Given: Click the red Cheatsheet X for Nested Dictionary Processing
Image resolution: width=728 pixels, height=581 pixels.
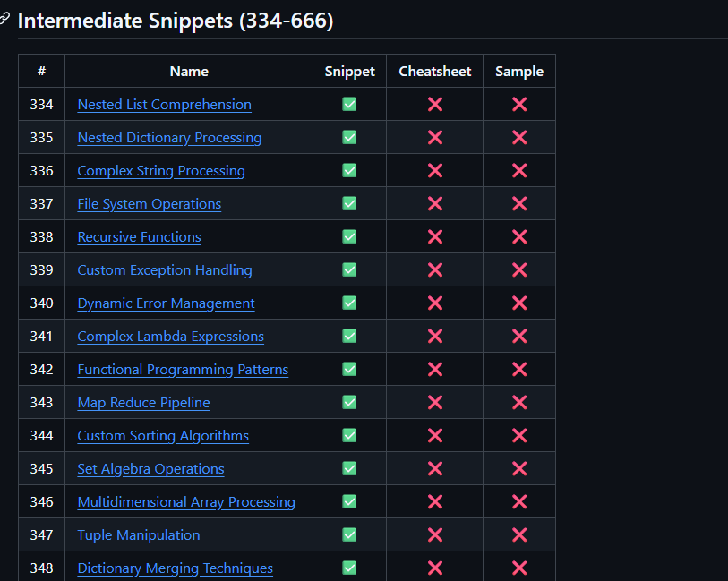Looking at the screenshot, I should [434, 137].
